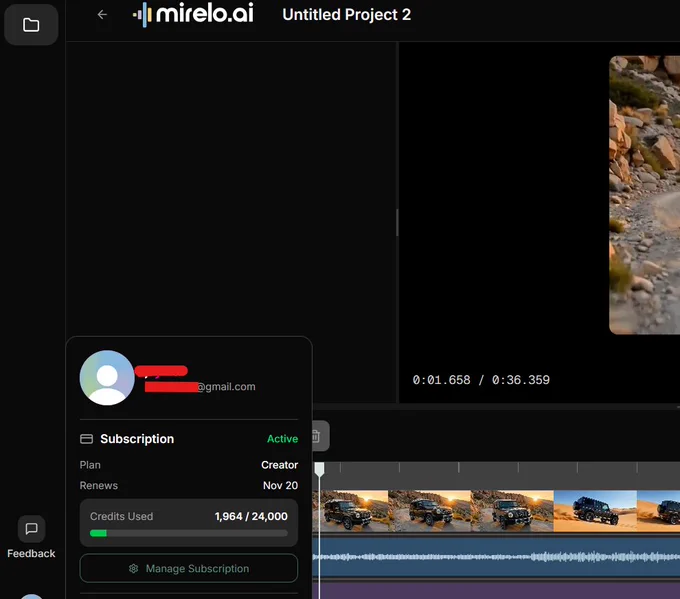Select the blue jeep on dunes clip
The image size is (680, 599).
click(594, 510)
